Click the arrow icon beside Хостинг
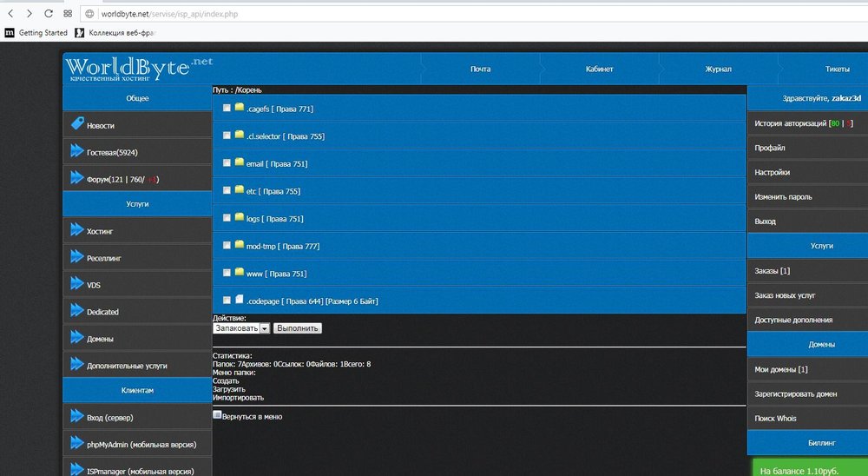Image resolution: width=868 pixels, height=476 pixels. (x=76, y=231)
